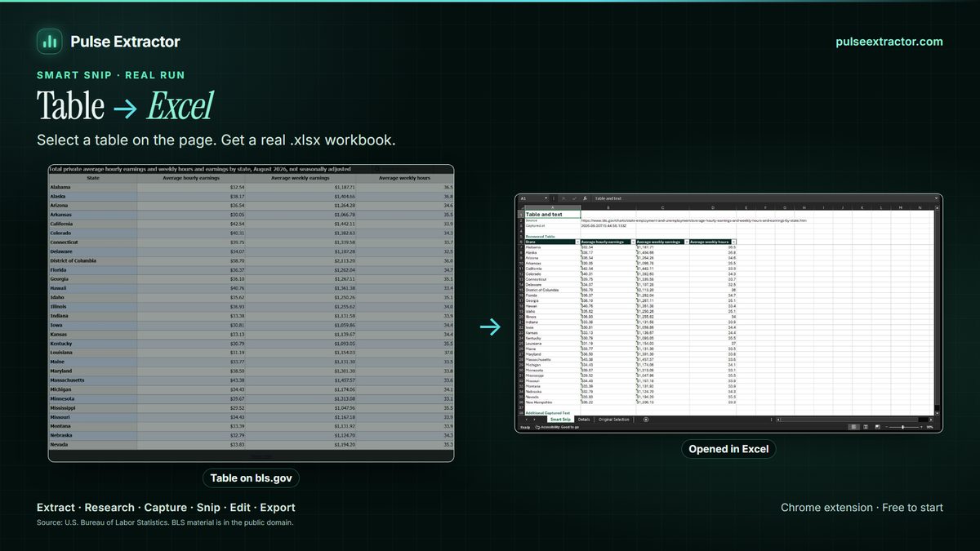Select cell A1 'Table and text' in Excel
The image size is (980, 551).
click(552, 215)
